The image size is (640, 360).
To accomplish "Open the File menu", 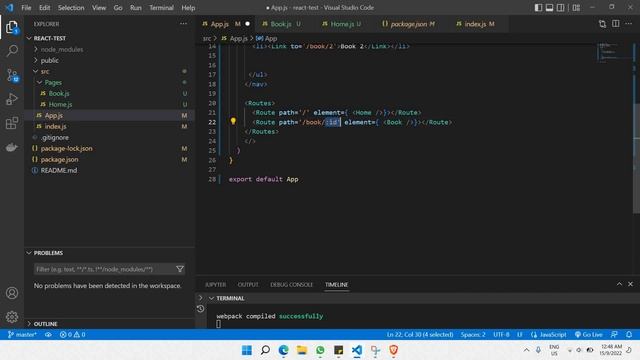I will click(26, 7).
